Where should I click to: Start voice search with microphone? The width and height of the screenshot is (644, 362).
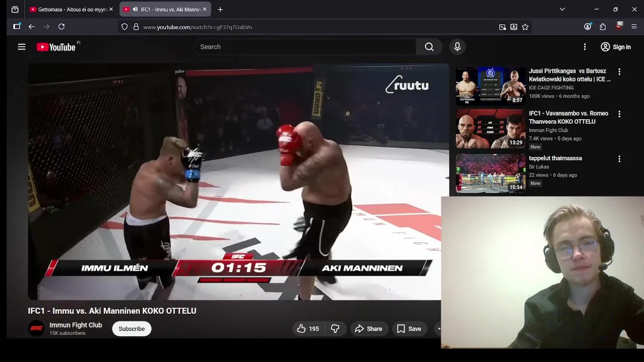point(457,47)
